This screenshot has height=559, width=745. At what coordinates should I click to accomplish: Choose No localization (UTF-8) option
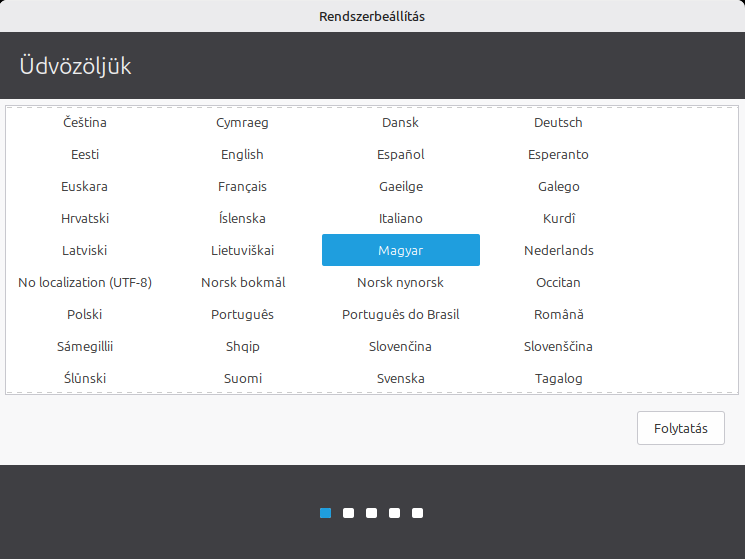tap(85, 282)
